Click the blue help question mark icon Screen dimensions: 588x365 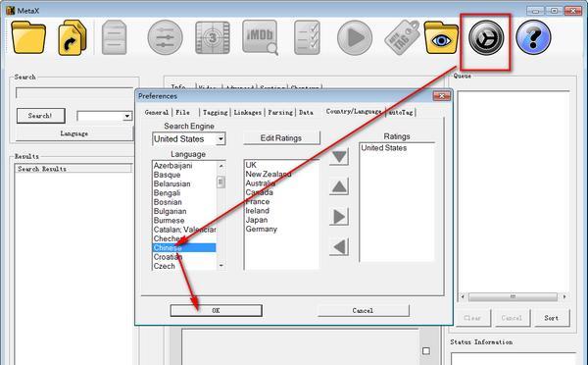click(533, 37)
